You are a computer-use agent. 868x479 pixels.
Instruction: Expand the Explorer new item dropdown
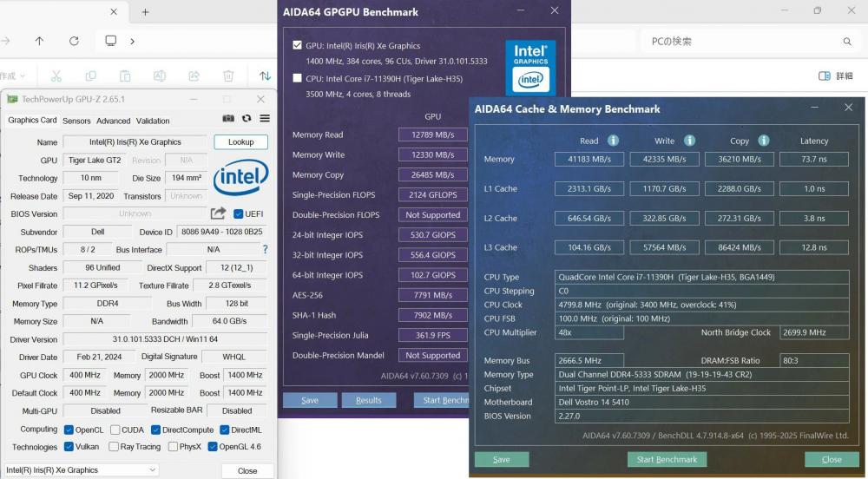[23, 75]
